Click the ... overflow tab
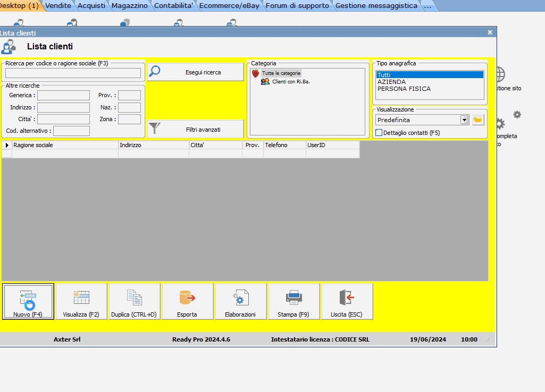 click(428, 5)
